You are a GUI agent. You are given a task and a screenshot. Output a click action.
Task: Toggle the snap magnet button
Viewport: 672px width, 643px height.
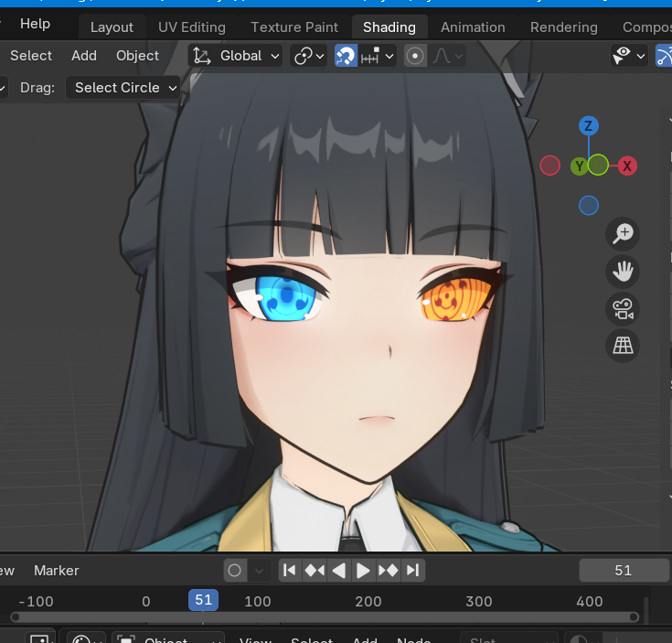[x=346, y=56]
